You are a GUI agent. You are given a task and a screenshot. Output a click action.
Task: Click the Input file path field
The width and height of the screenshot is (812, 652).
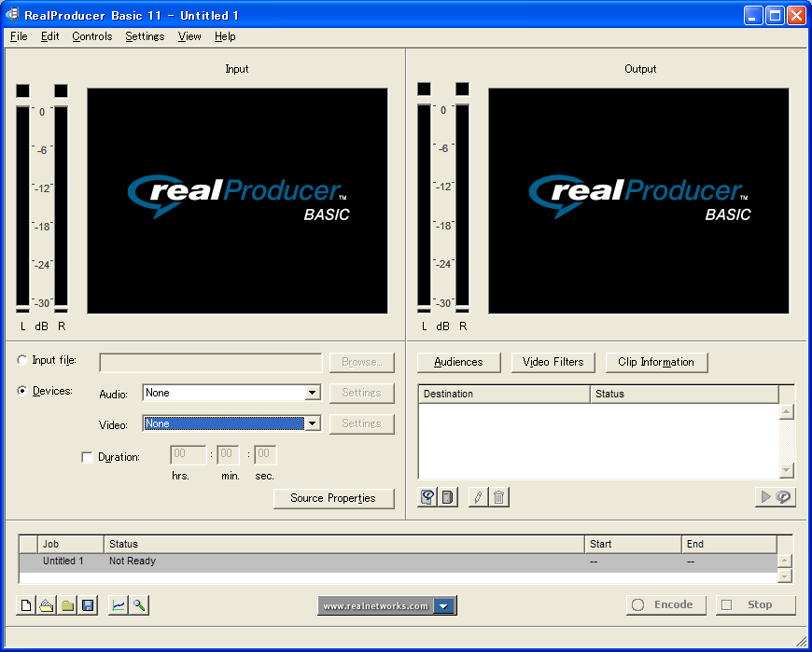point(211,363)
